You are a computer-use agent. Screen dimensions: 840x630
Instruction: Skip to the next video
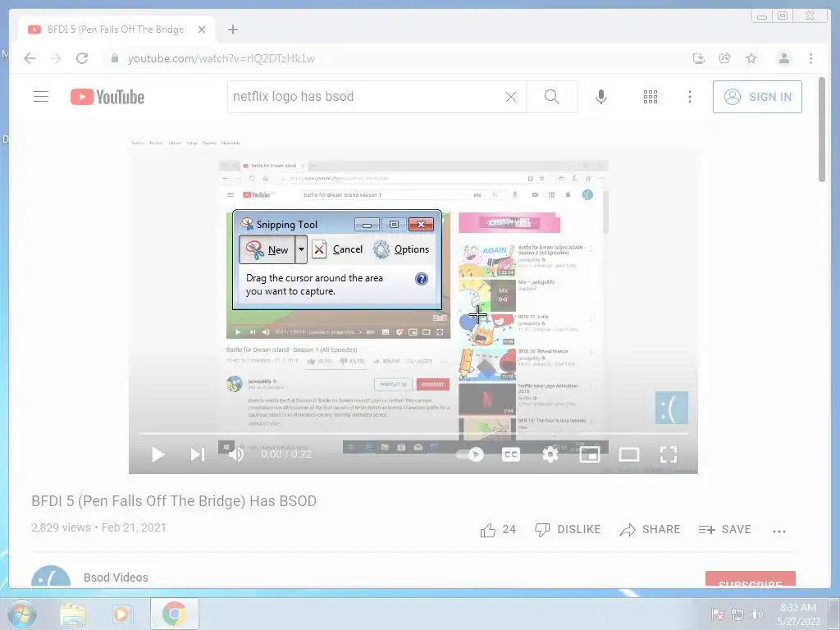[198, 454]
